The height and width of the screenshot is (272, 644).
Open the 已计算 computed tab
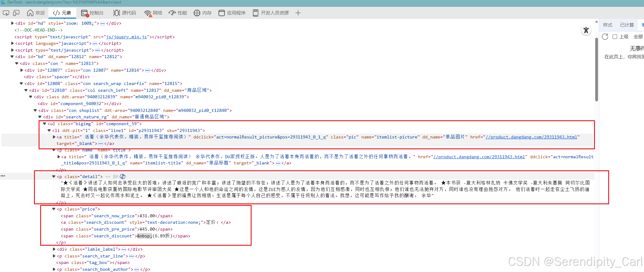tap(627, 25)
